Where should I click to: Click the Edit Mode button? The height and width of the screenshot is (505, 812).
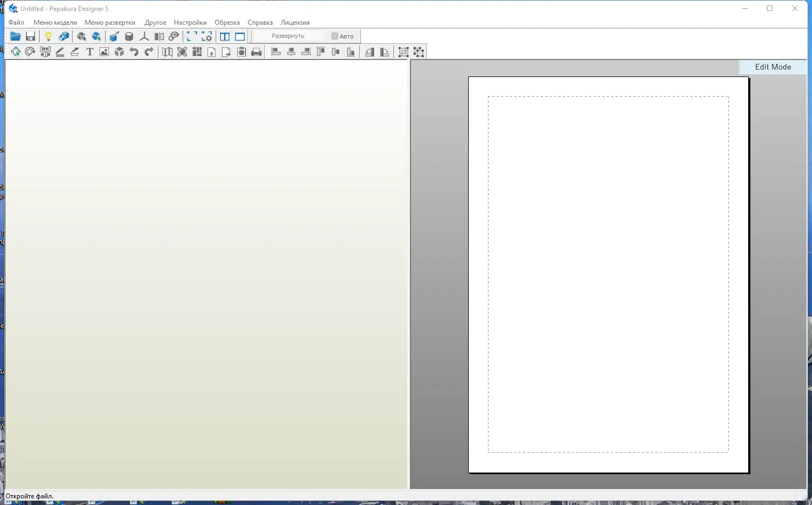[x=773, y=67]
